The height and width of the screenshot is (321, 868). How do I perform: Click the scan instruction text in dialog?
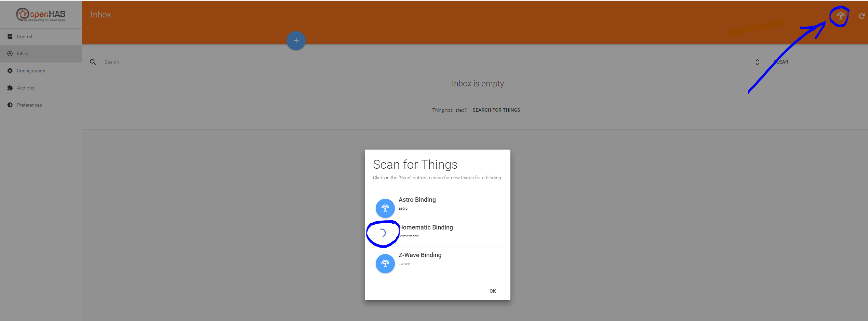pyautogui.click(x=437, y=178)
